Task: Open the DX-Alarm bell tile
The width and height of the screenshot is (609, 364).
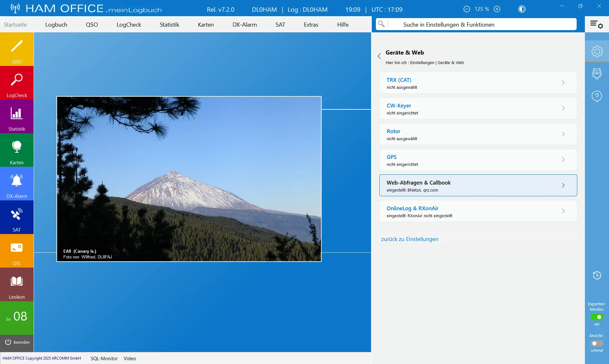Action: [x=17, y=184]
